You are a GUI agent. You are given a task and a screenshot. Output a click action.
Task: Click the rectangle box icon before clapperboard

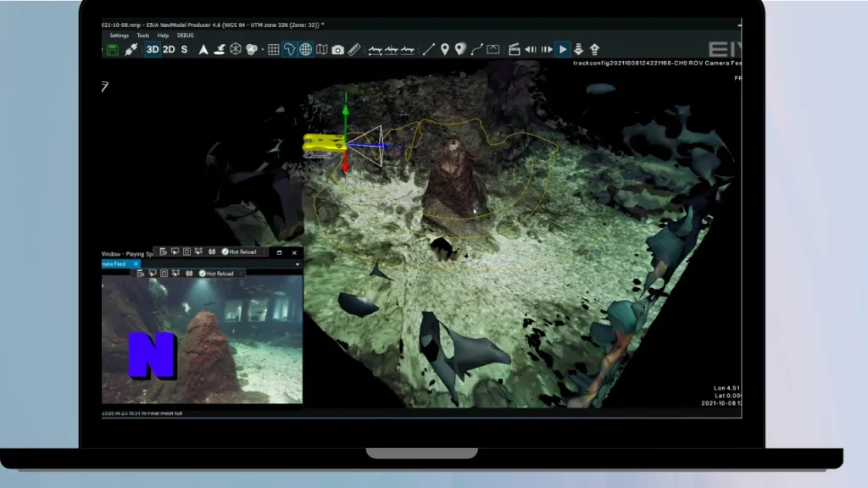coord(492,49)
